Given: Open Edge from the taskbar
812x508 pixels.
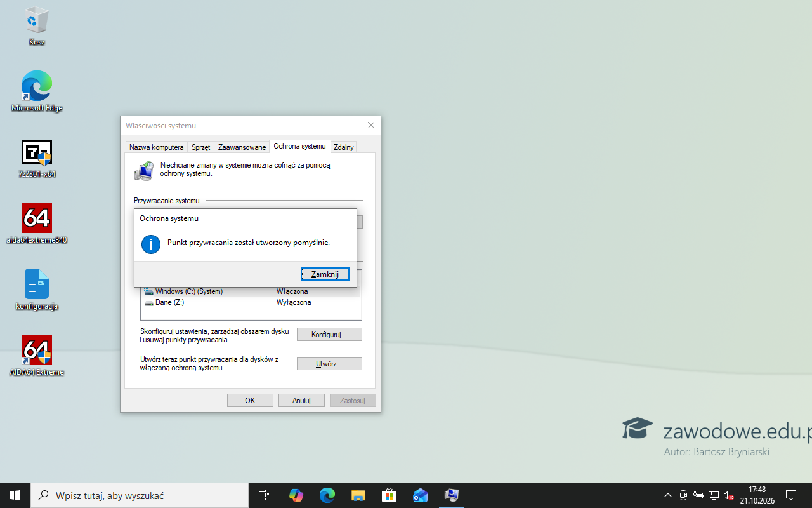Looking at the screenshot, I should coord(327,495).
